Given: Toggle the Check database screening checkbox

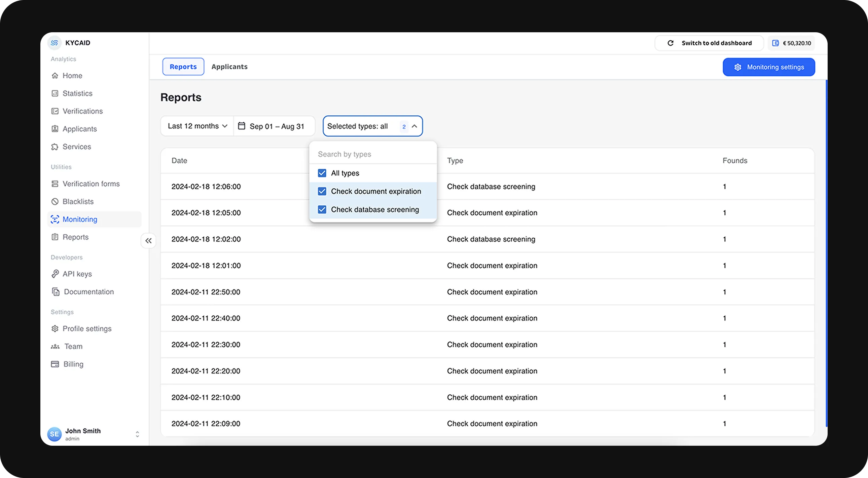Looking at the screenshot, I should [x=322, y=209].
